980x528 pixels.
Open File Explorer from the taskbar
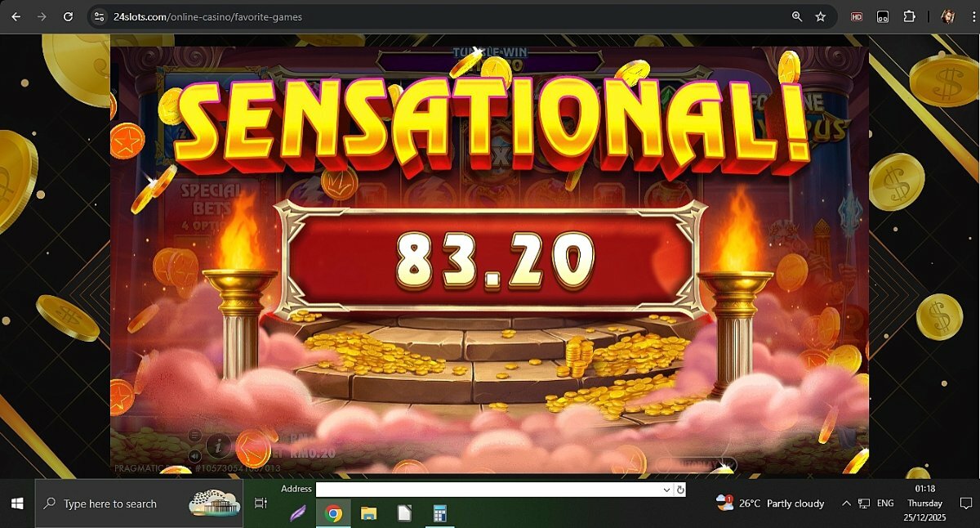click(369, 513)
